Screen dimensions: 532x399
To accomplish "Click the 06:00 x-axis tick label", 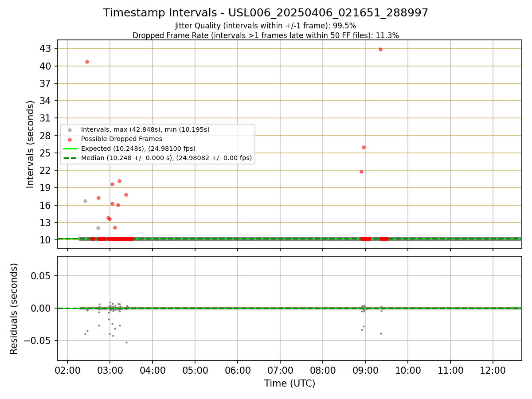I will [x=238, y=371].
